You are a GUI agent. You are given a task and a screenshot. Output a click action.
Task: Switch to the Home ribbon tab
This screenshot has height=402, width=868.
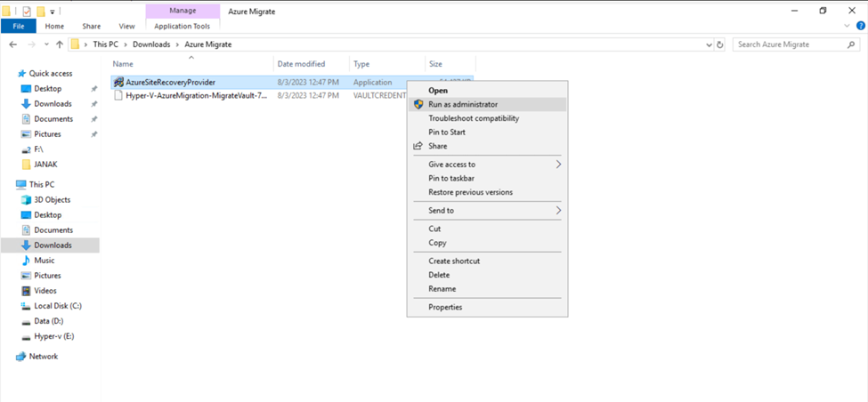pyautogui.click(x=54, y=26)
